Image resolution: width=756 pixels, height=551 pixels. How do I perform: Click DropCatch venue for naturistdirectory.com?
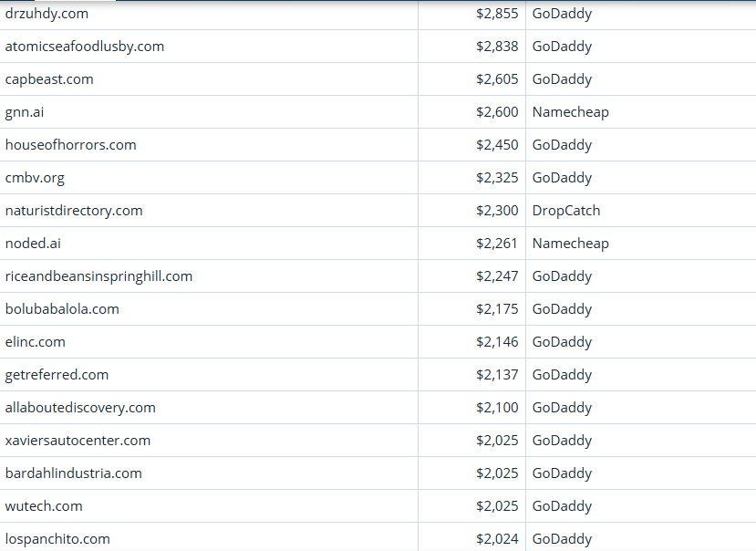click(x=566, y=211)
